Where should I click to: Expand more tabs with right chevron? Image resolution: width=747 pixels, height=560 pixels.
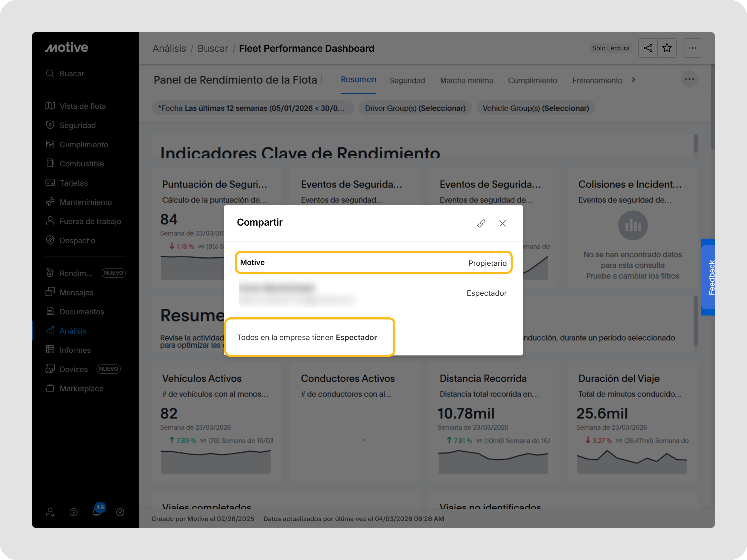[x=634, y=80]
